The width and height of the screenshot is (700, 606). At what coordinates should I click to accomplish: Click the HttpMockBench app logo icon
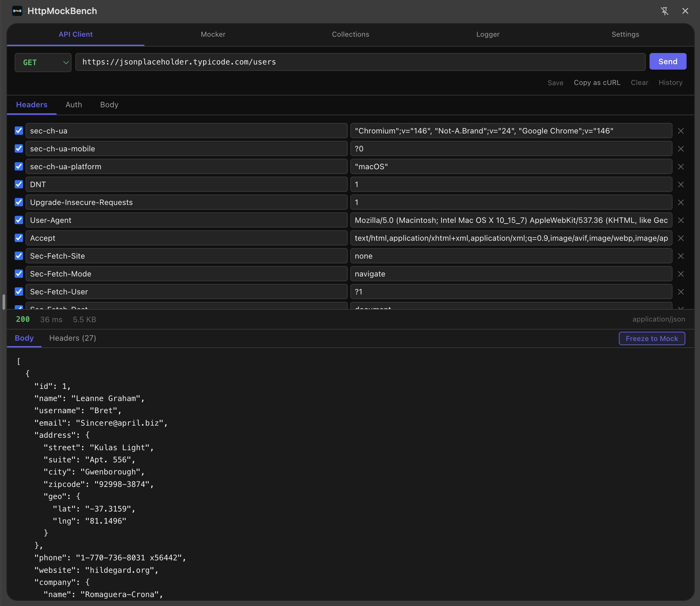point(17,11)
